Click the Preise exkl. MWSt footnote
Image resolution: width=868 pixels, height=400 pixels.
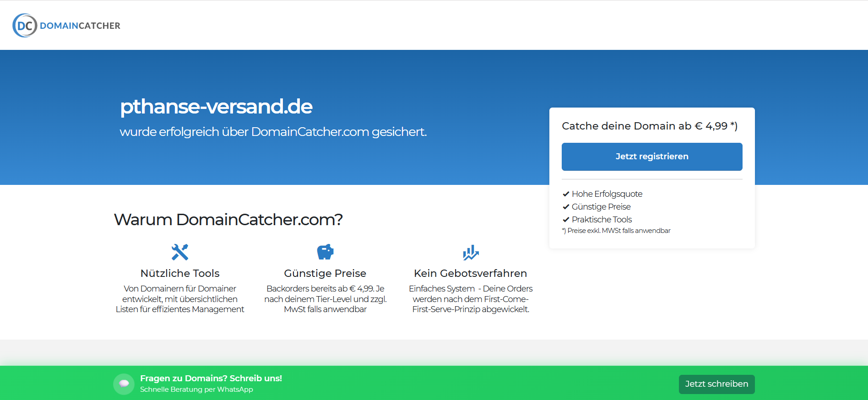[x=616, y=231]
